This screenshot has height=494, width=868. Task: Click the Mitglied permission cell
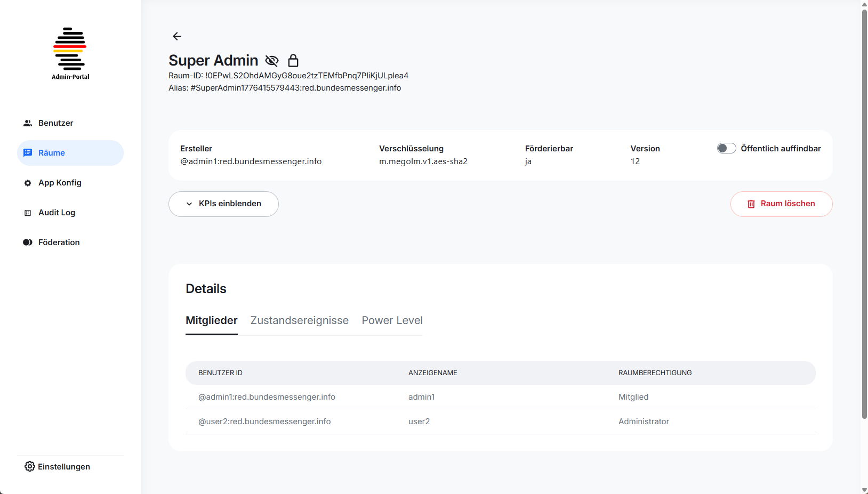[633, 397]
